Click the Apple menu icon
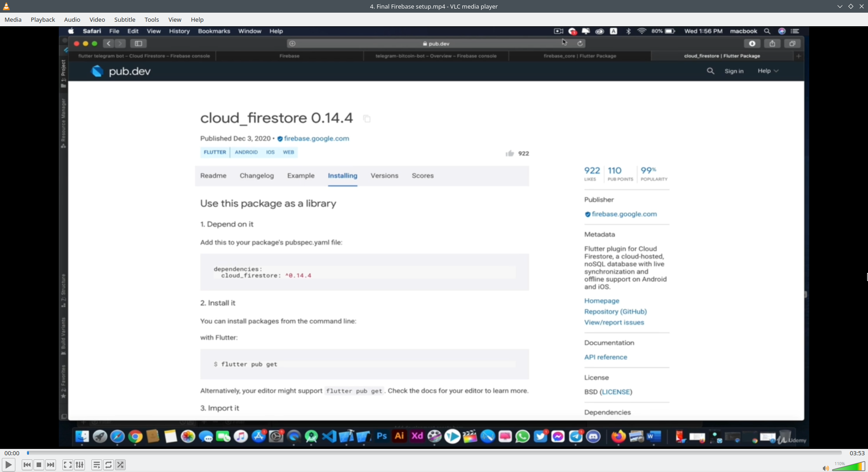The width and height of the screenshot is (868, 472). (71, 31)
